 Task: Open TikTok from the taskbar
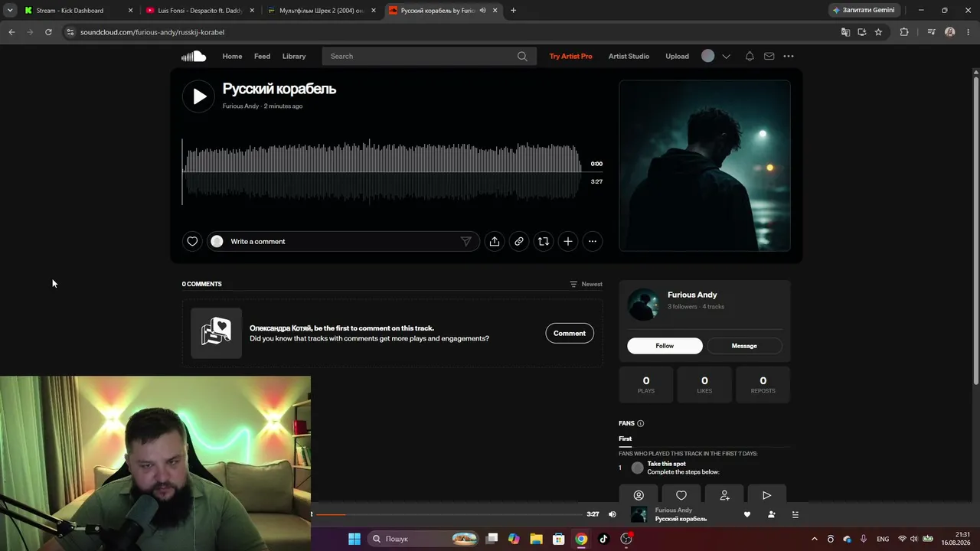(x=603, y=539)
